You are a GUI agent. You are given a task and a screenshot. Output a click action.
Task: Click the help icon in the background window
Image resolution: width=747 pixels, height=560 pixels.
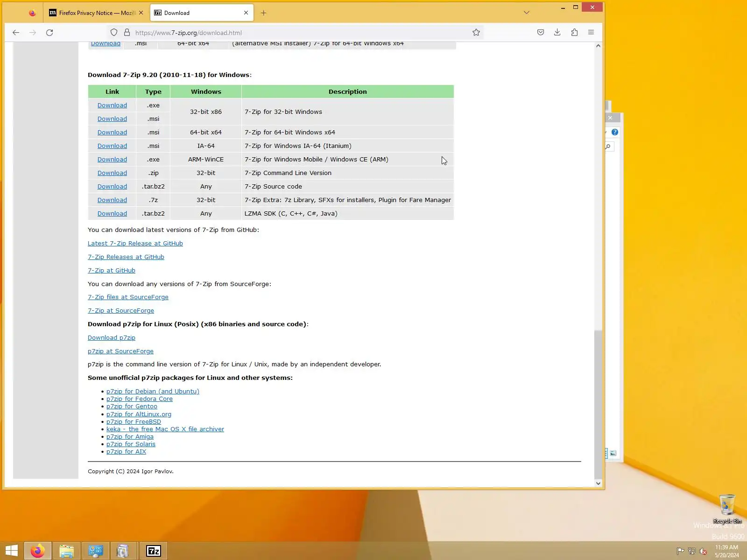click(615, 133)
